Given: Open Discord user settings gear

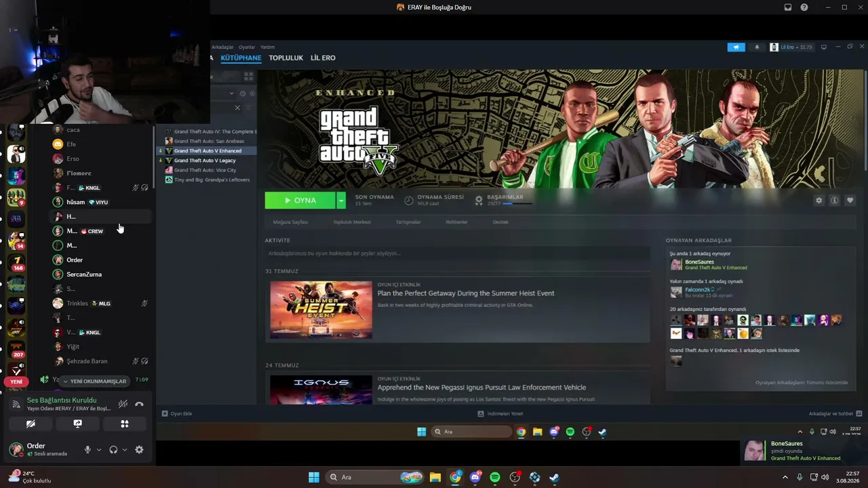Looking at the screenshot, I should [x=139, y=449].
